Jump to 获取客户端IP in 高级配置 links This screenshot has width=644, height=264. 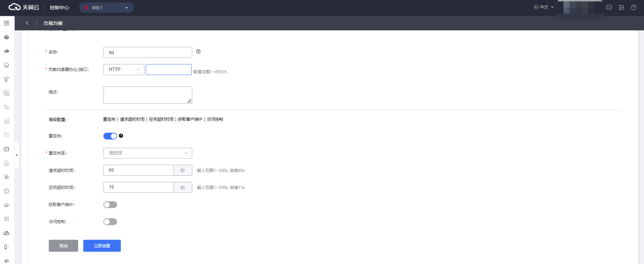[x=190, y=119]
